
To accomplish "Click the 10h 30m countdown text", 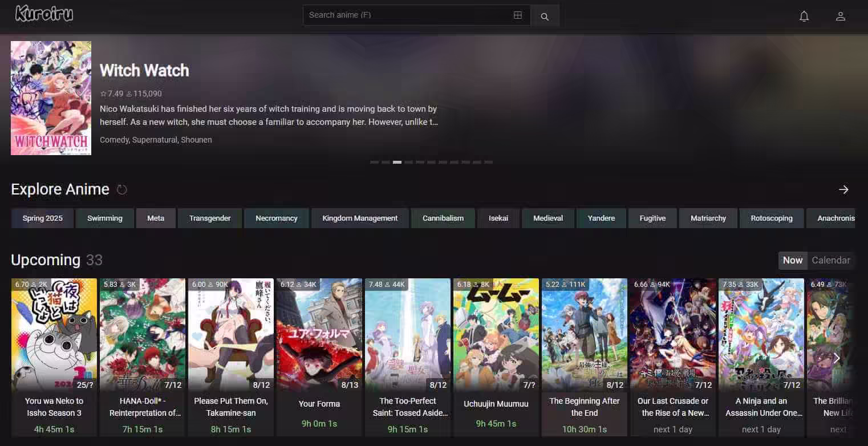I will pos(585,429).
